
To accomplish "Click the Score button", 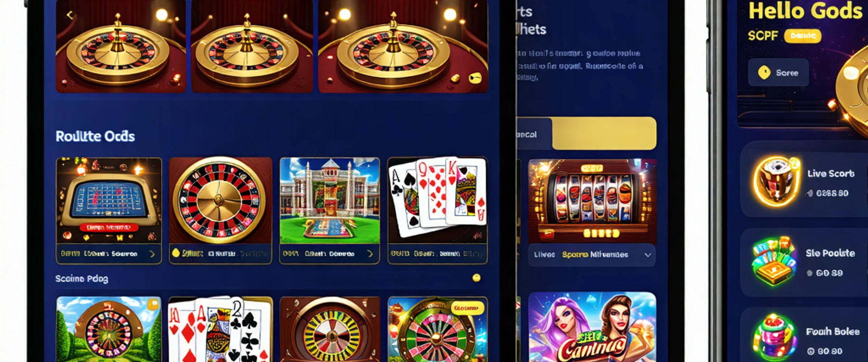I will point(778,72).
